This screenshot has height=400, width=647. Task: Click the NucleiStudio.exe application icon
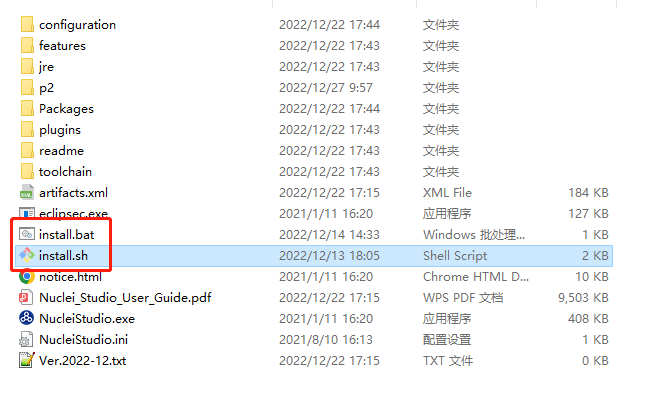(x=27, y=318)
